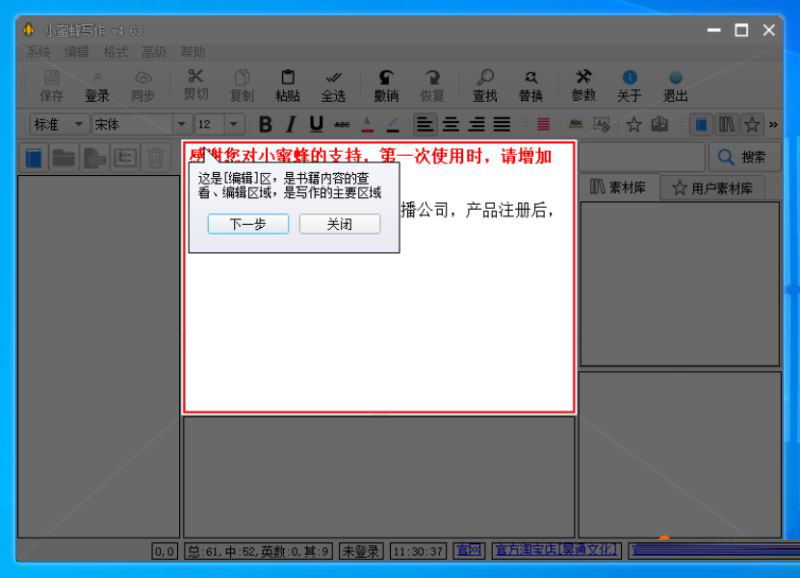800x578 pixels.
Task: Open the 编辑 menu
Action: click(77, 52)
